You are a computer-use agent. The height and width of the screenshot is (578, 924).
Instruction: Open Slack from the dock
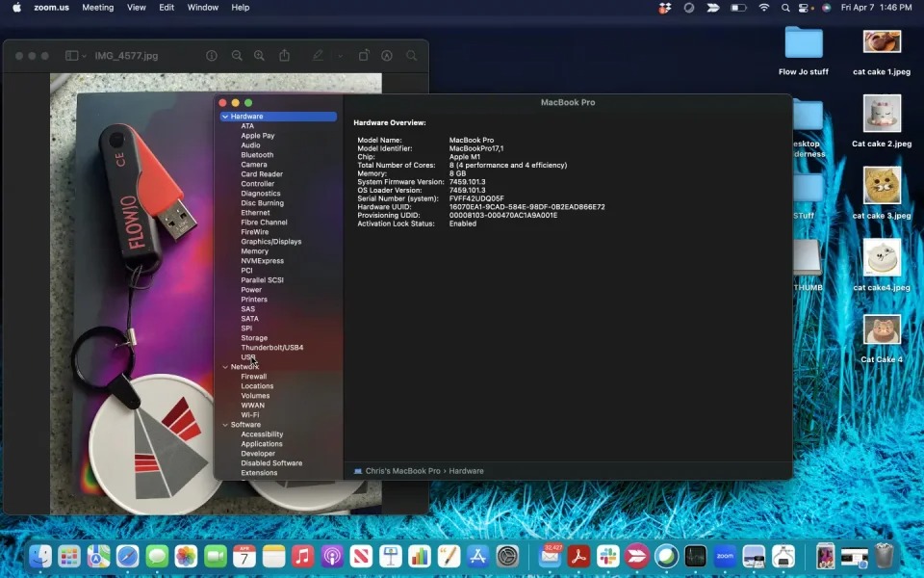(x=607, y=556)
